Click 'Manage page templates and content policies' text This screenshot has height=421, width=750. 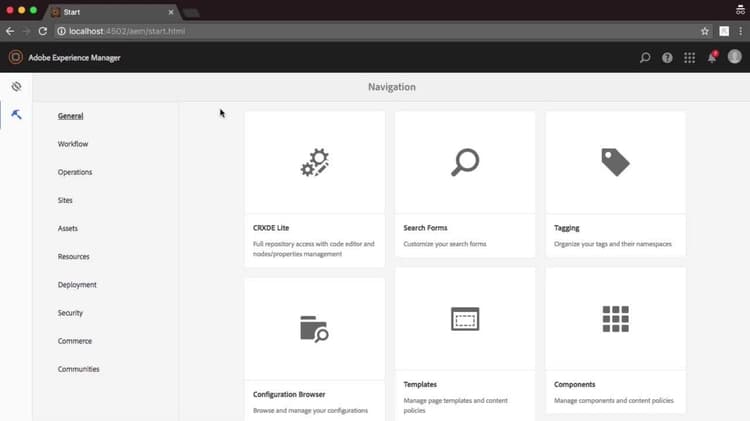click(455, 405)
